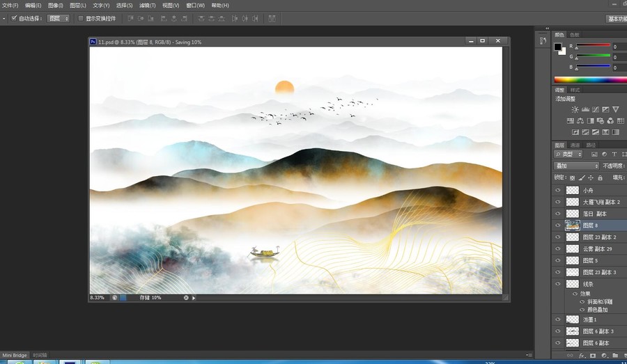Filter layers by adjustment layers icon
This screenshot has height=364, width=627.
[604, 155]
